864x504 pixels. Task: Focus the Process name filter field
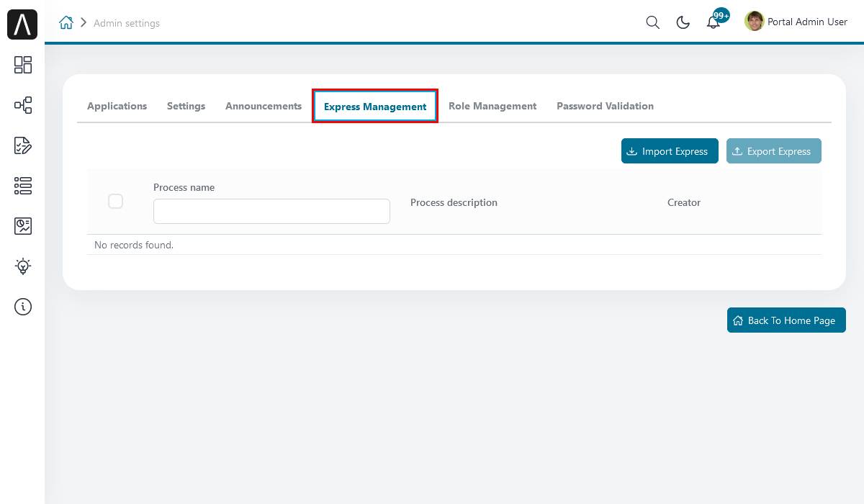click(x=271, y=212)
